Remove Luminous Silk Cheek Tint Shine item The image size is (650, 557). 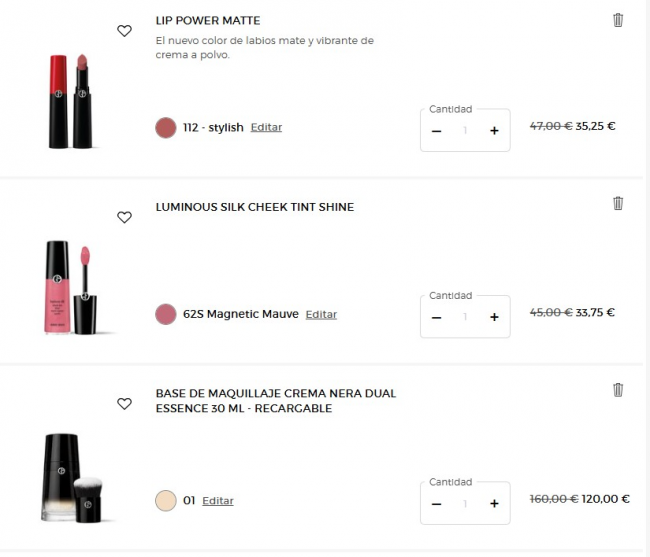tap(618, 203)
